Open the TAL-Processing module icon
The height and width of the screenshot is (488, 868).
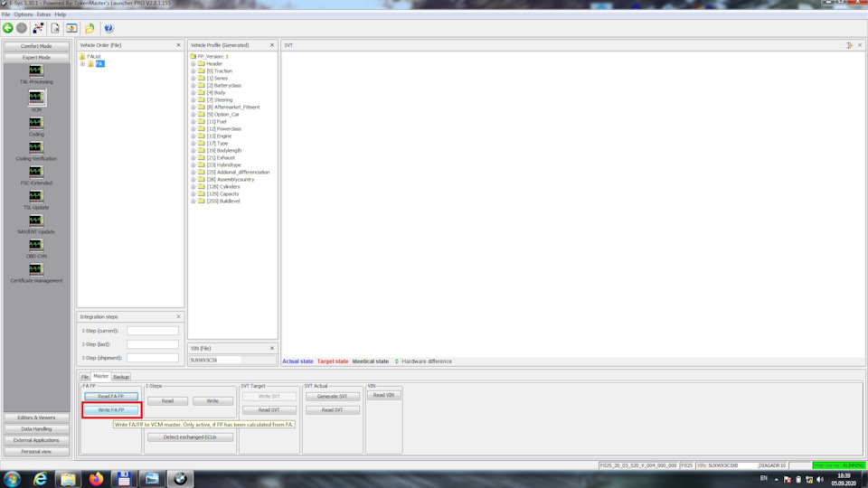pos(36,70)
